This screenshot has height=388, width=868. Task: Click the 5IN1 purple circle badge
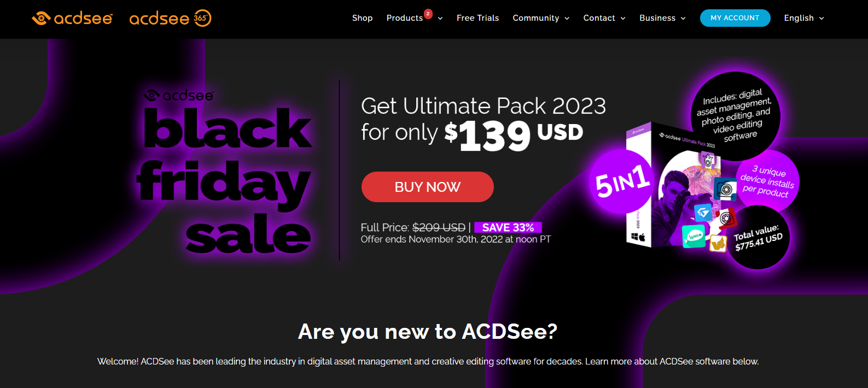(621, 181)
